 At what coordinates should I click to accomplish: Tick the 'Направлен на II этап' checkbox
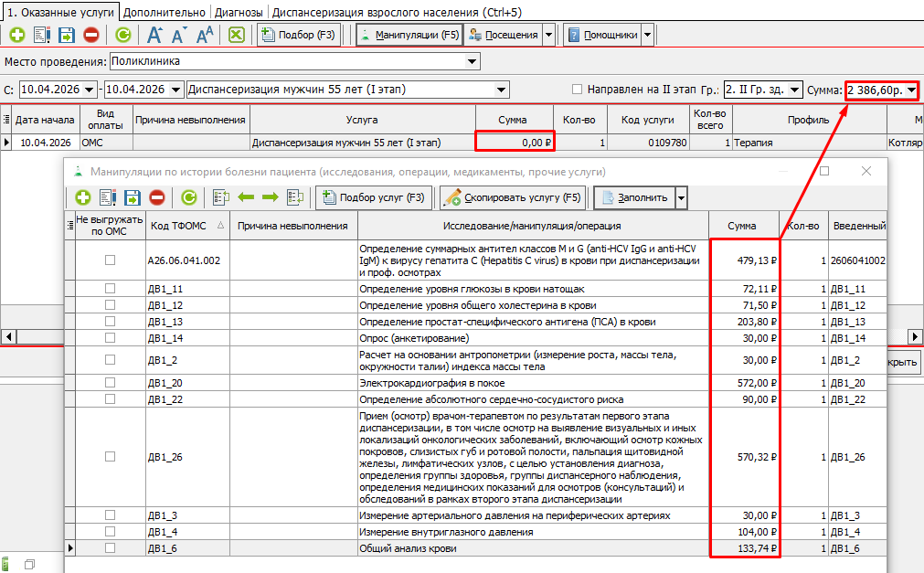577,90
